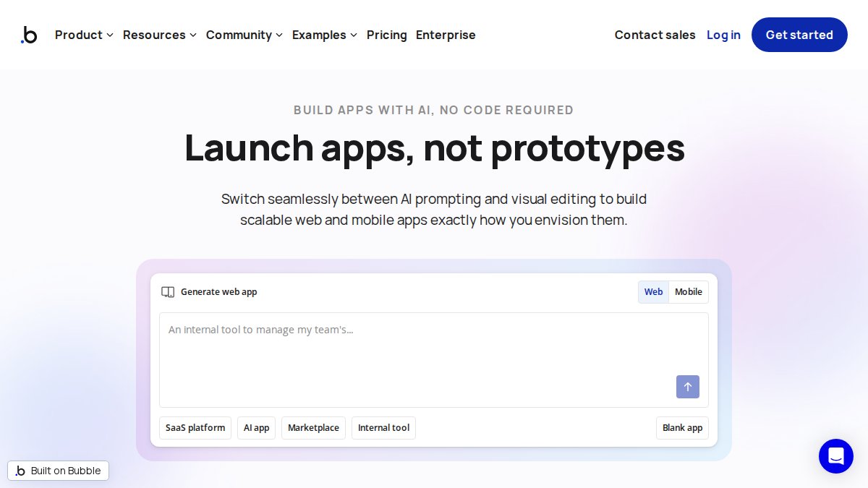Expand the Product menu
The image size is (868, 488).
[84, 35]
